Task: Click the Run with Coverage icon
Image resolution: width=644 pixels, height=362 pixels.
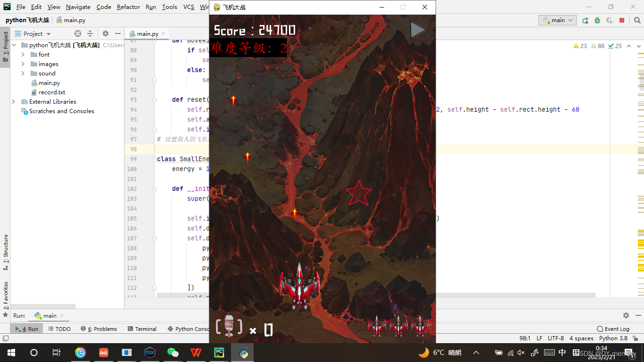Action: [610, 20]
